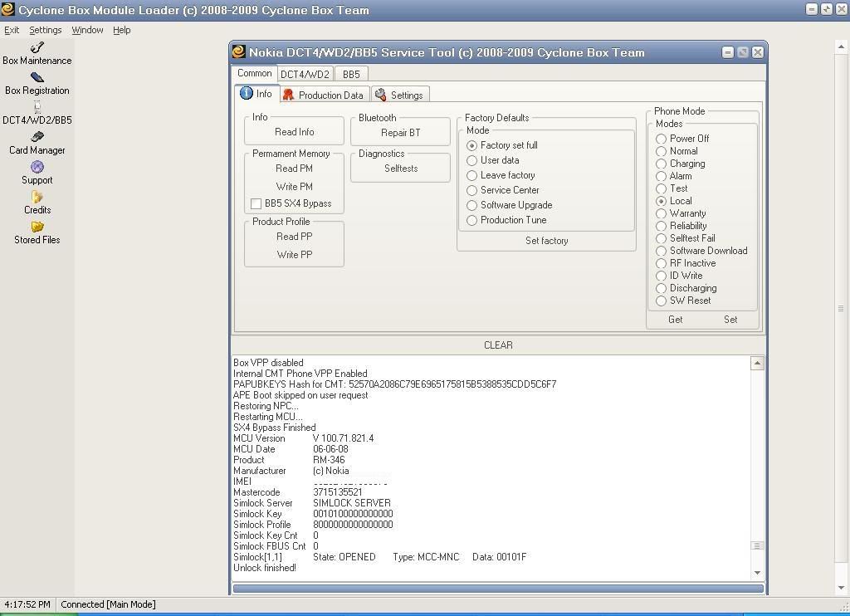Click the Read Info button
The height and width of the screenshot is (616, 850).
[x=295, y=132]
